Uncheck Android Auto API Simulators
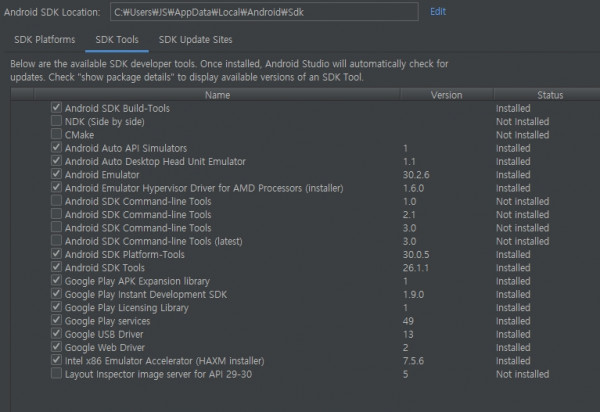 [x=56, y=148]
